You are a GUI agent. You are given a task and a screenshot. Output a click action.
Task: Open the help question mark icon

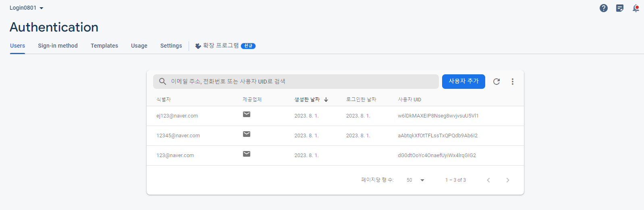603,8
